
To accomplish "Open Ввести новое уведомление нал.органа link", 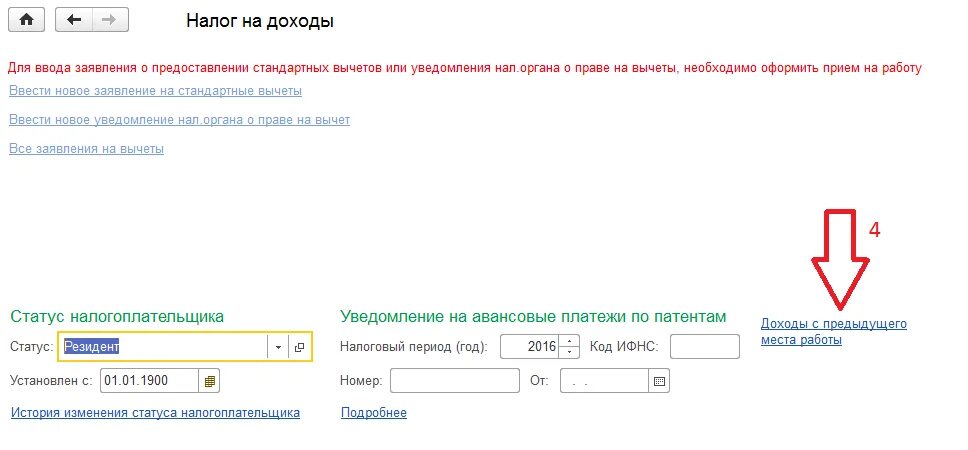I will 179,120.
